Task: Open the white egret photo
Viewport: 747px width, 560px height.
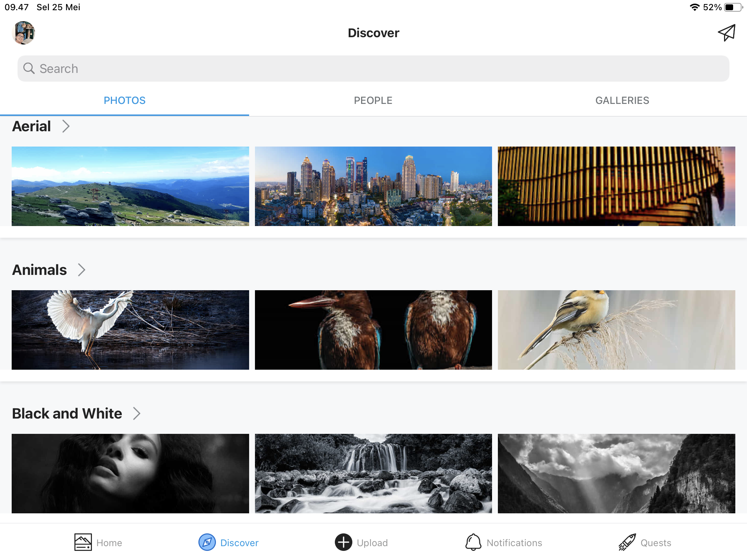Action: coord(130,330)
